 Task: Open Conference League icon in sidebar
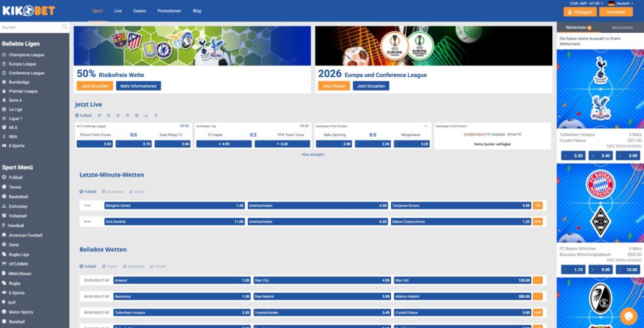coord(4,73)
